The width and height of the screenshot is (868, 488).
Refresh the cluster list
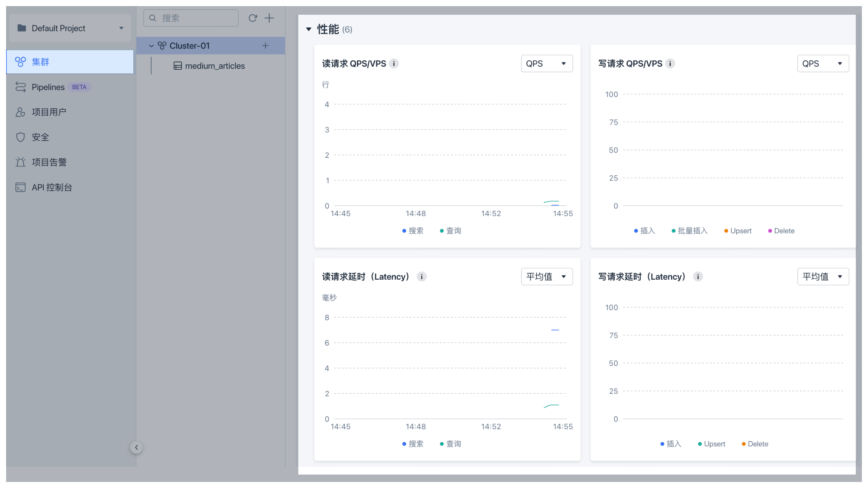[253, 18]
